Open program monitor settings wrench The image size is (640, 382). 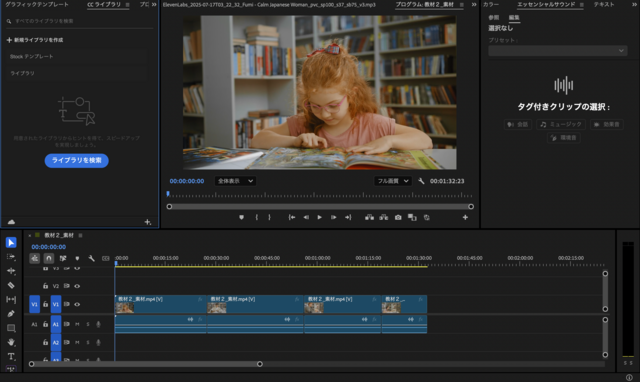tap(421, 181)
